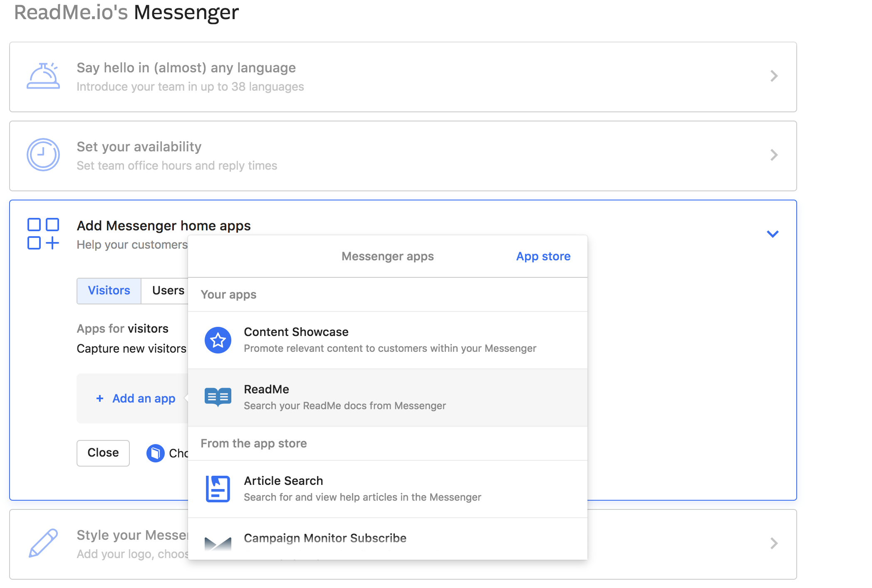Click the Article Search document icon
Image resolution: width=872 pixels, height=588 pixels.
(x=218, y=489)
